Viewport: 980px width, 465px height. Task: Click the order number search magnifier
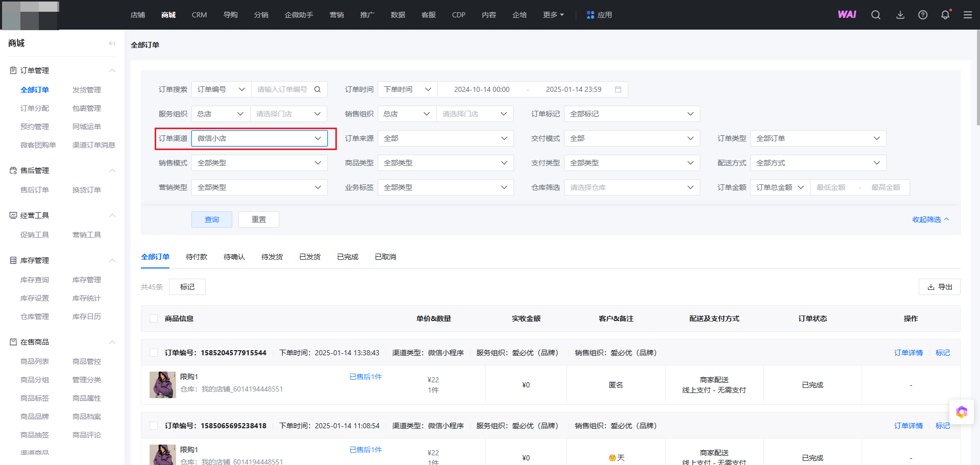click(317, 89)
